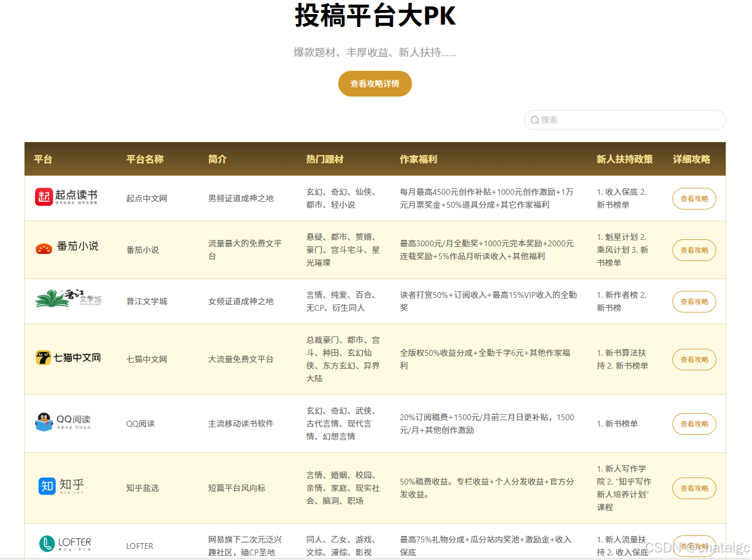Open 查看攻略 for 知乎盐选 row
The height and width of the screenshot is (560, 752).
click(x=694, y=489)
